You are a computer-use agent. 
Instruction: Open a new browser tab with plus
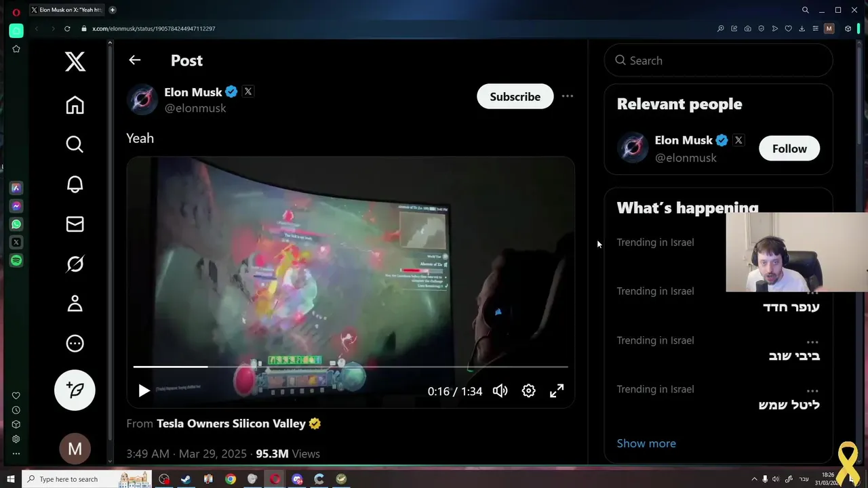pyautogui.click(x=113, y=10)
